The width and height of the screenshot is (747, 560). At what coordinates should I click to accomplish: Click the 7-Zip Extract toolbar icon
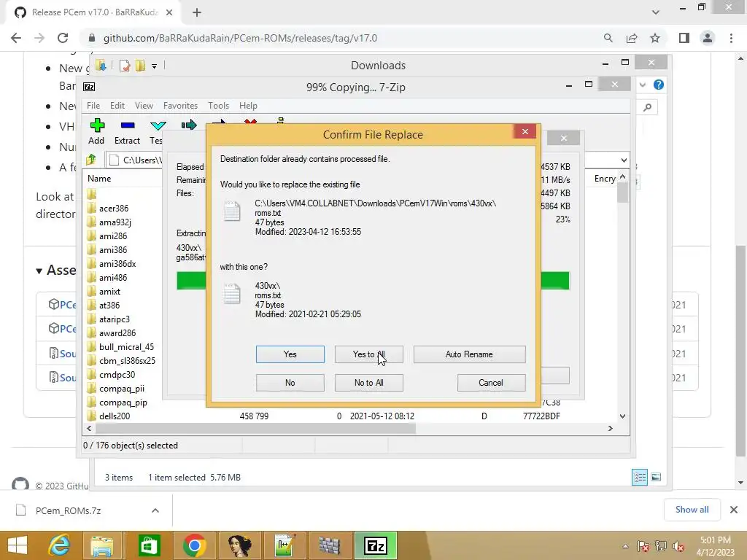point(127,131)
